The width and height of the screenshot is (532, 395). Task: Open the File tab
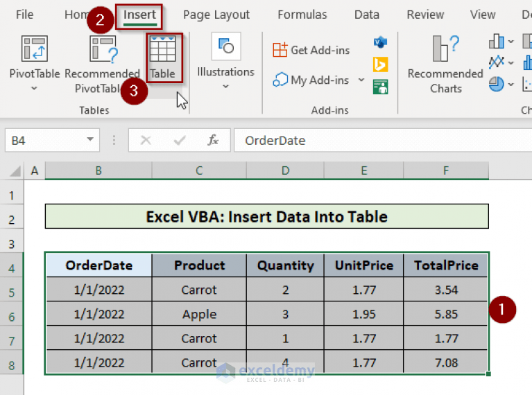[x=24, y=15]
